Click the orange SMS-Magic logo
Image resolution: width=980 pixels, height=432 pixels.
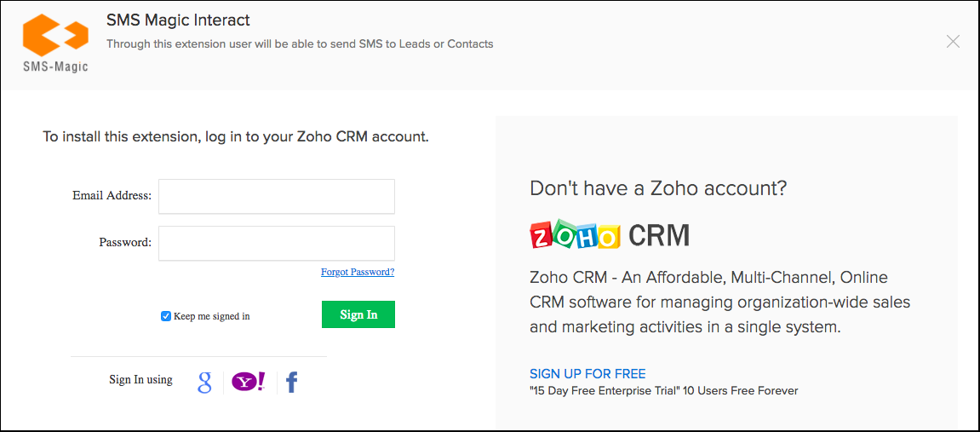(54, 43)
